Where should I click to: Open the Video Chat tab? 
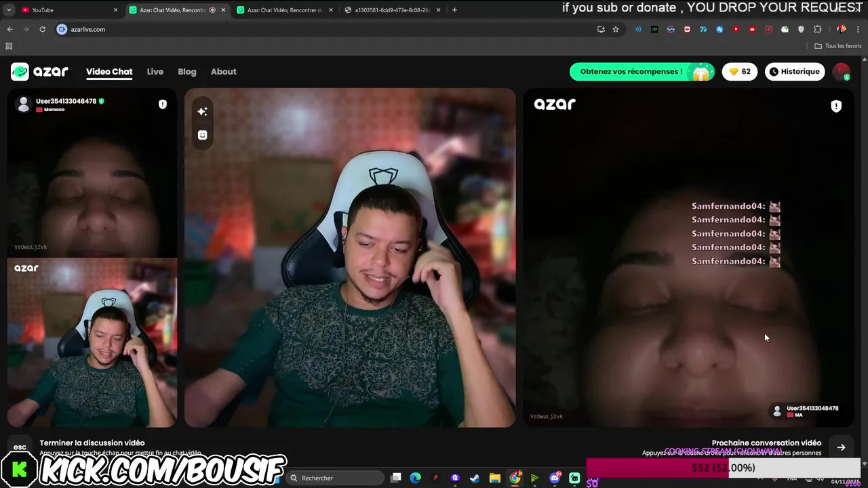coord(109,72)
